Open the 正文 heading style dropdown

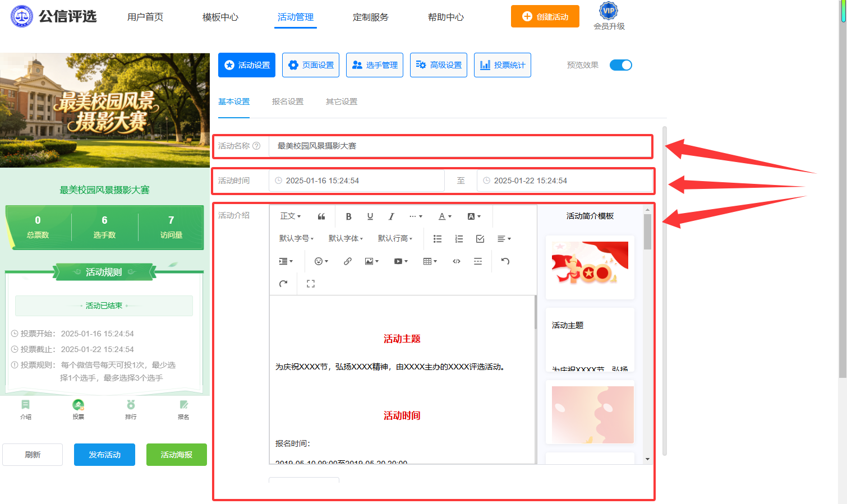tap(291, 216)
